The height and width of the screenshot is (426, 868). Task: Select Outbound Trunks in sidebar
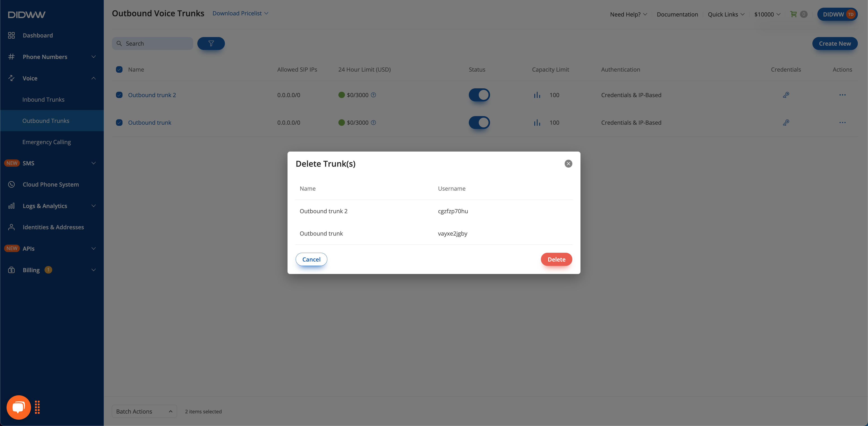click(x=52, y=121)
